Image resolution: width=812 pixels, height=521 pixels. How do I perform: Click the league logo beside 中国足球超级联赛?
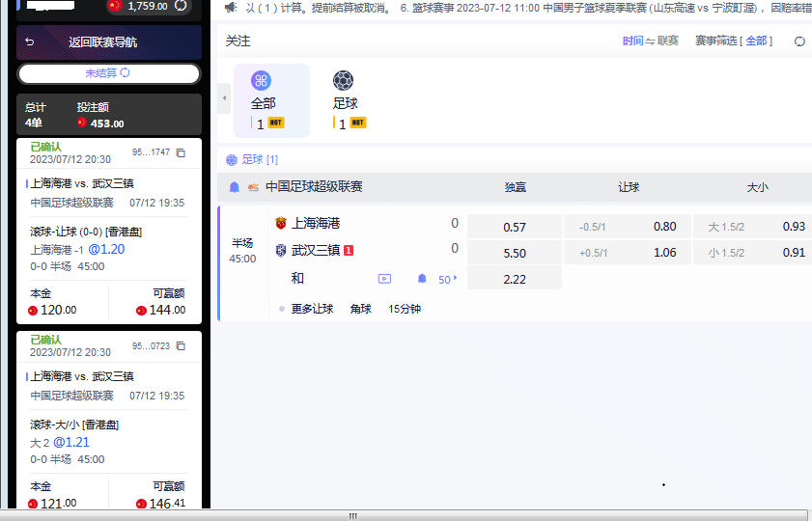[x=253, y=187]
